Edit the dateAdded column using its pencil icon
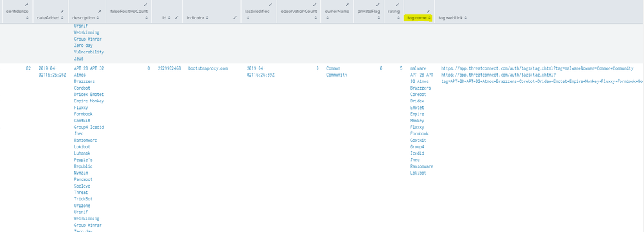This screenshot has height=232, width=644. 62,11
